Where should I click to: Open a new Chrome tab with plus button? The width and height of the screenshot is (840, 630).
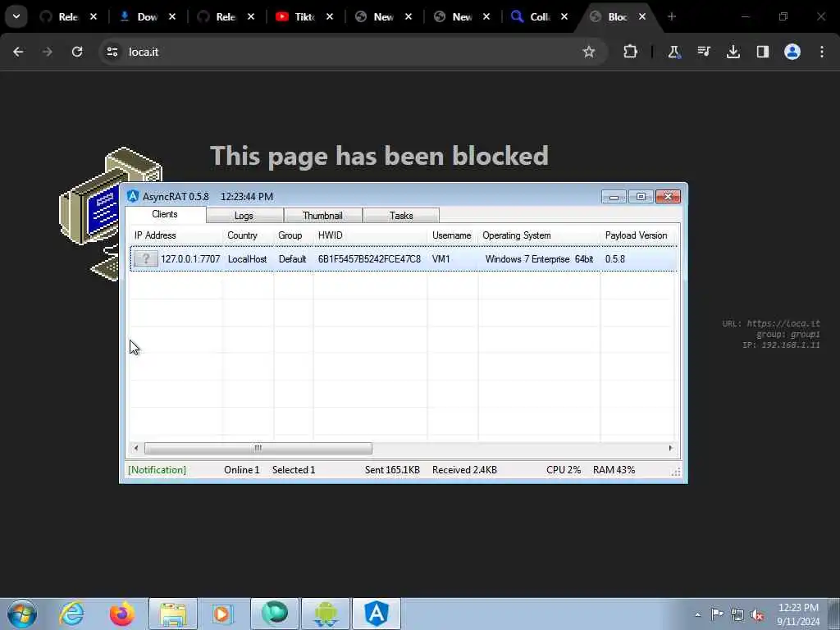[x=672, y=16]
